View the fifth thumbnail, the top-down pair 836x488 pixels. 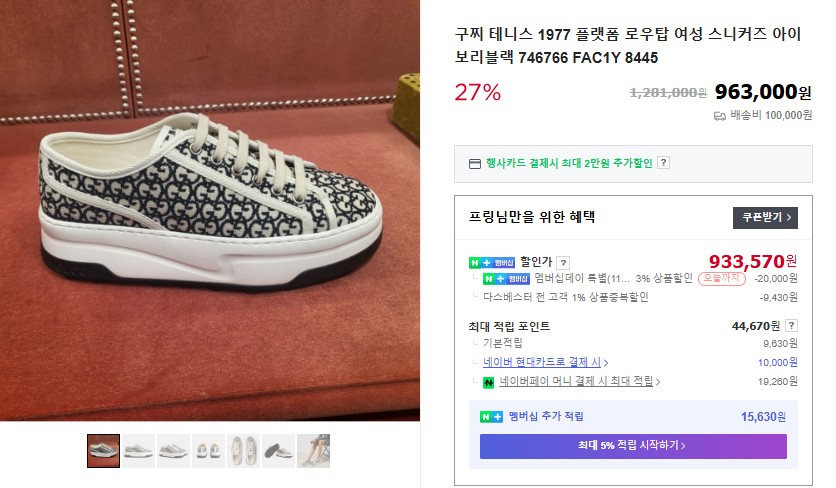pyautogui.click(x=243, y=451)
